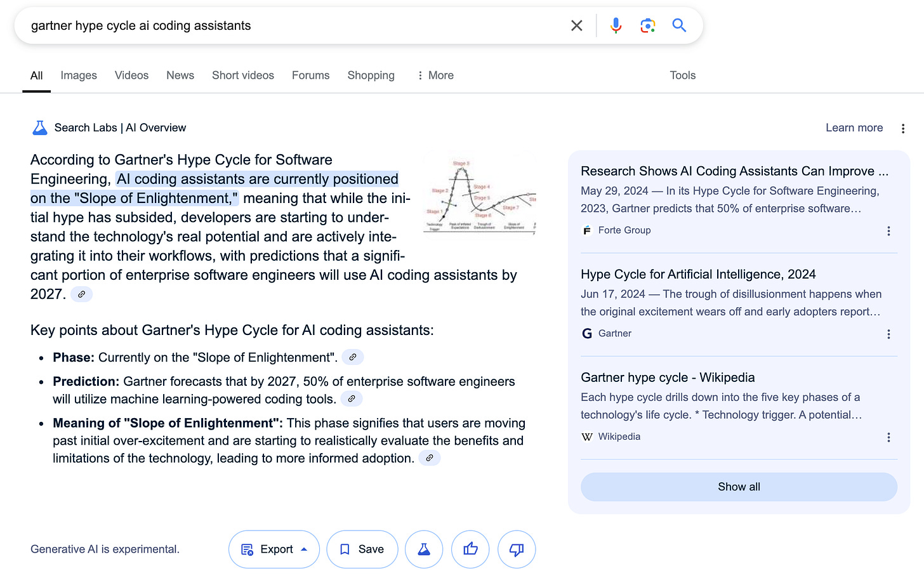Open Google Lens image search icon
Viewport: 924px width, 578px height.
647,25
